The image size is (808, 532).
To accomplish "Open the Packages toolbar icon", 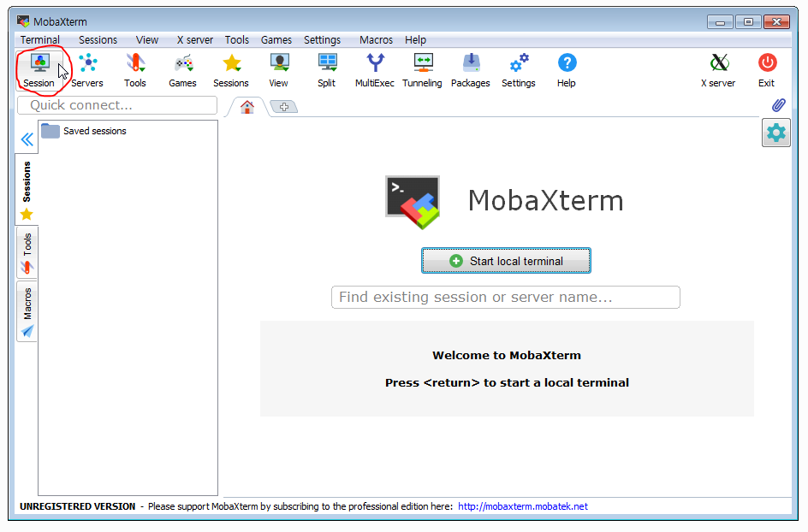I will point(471,70).
